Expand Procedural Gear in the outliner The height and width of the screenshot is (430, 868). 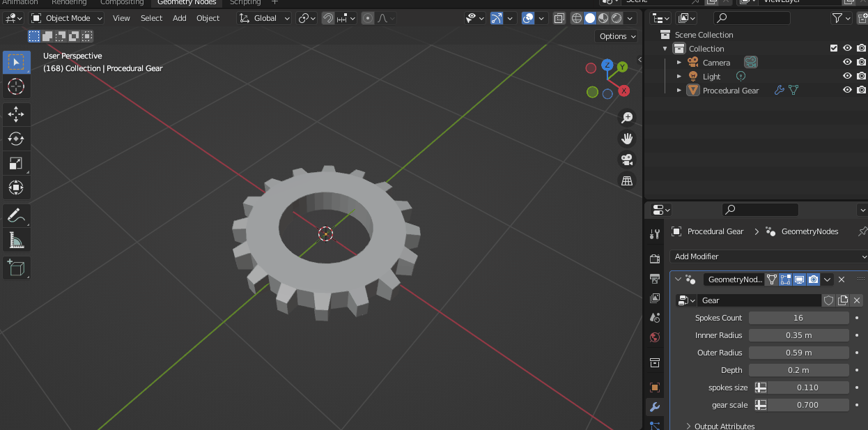[x=679, y=91]
